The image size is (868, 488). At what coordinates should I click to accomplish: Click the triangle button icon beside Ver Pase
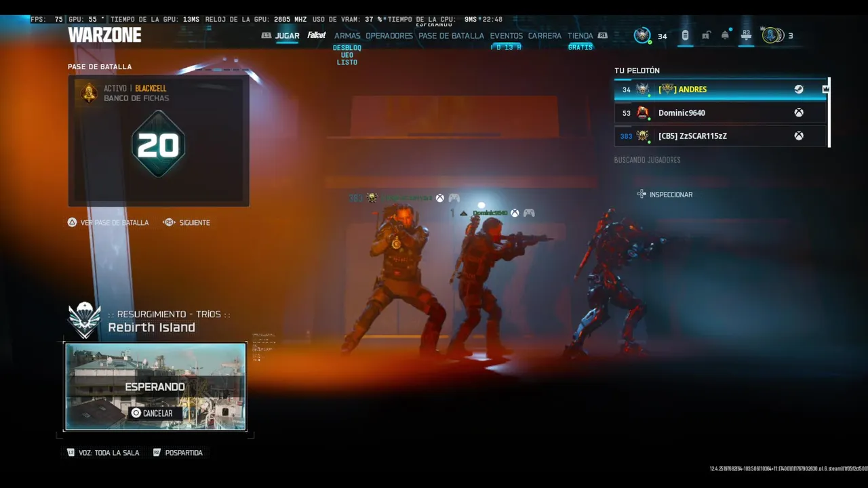[72, 222]
